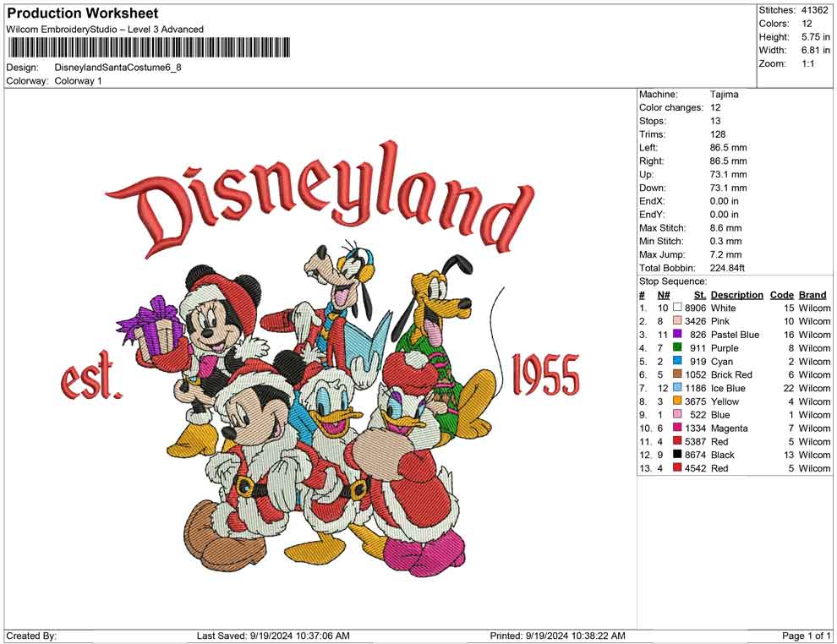Click the green 911 Purple swatch
837x644 pixels.
pyautogui.click(x=677, y=347)
